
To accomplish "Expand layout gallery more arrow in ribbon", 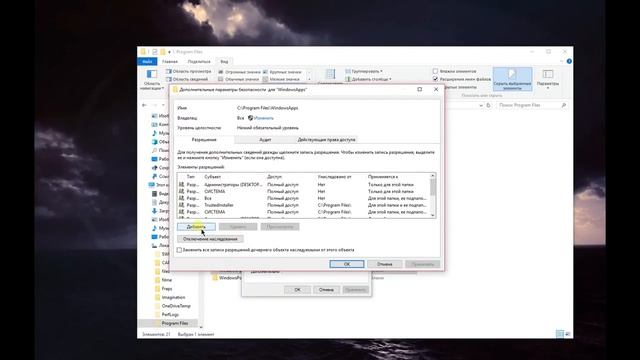I will click(x=309, y=79).
